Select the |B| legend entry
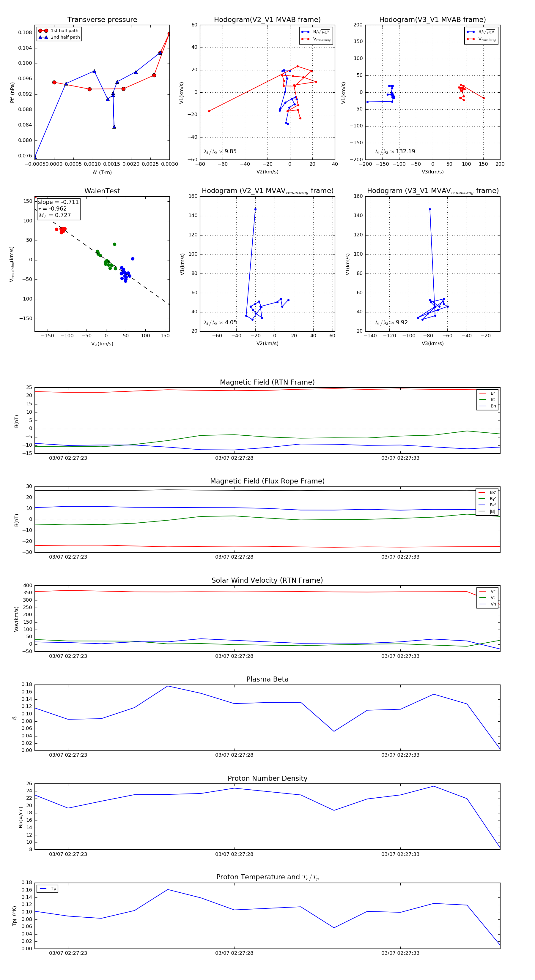 coord(487,512)
